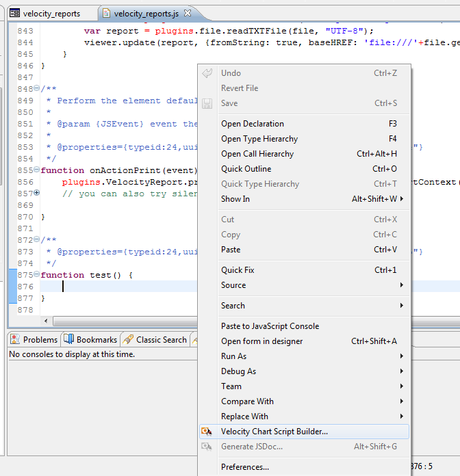Click the Undo arrow icon

click(x=207, y=73)
